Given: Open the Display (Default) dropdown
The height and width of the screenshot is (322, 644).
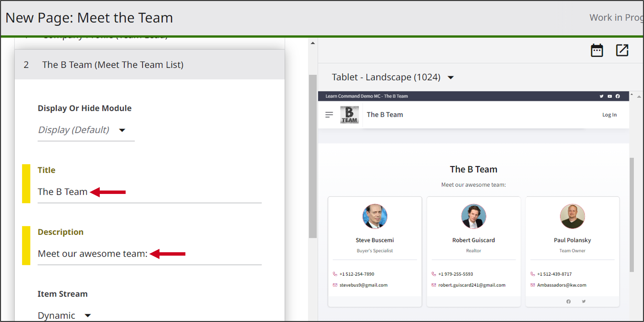Looking at the screenshot, I should 86,130.
